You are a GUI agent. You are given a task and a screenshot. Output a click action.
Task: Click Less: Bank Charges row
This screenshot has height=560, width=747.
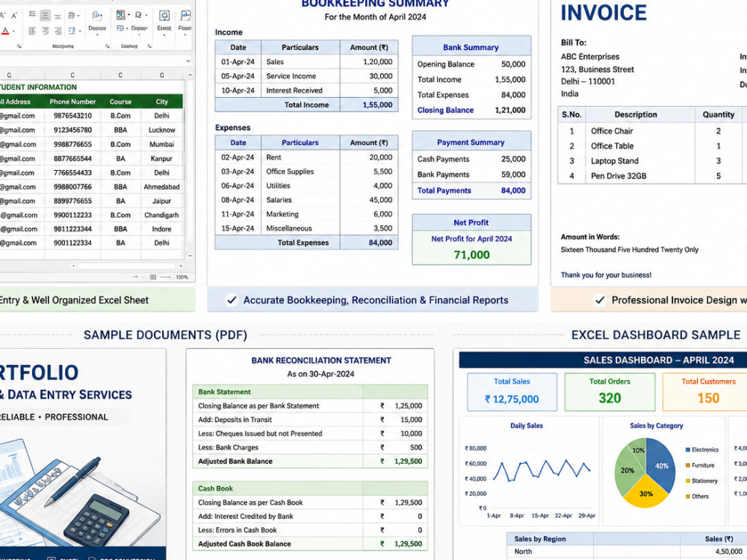click(x=310, y=447)
